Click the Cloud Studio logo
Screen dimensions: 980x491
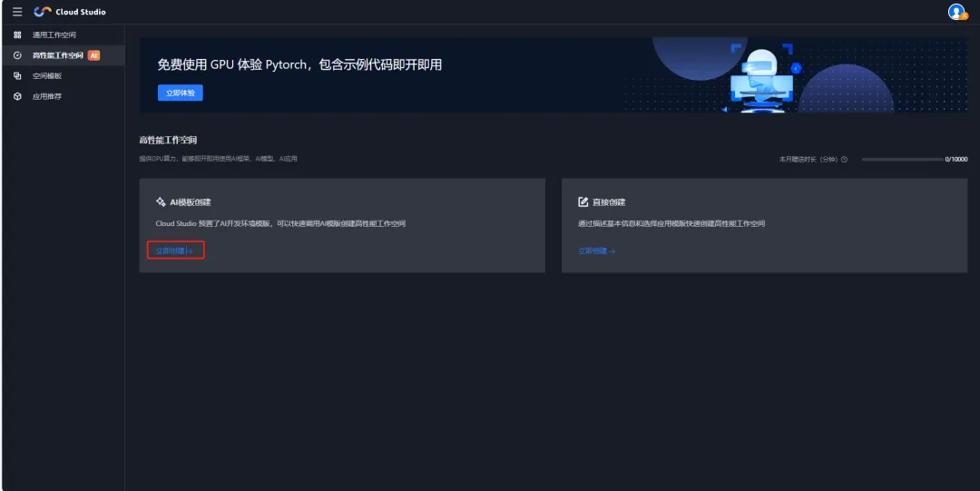[70, 12]
